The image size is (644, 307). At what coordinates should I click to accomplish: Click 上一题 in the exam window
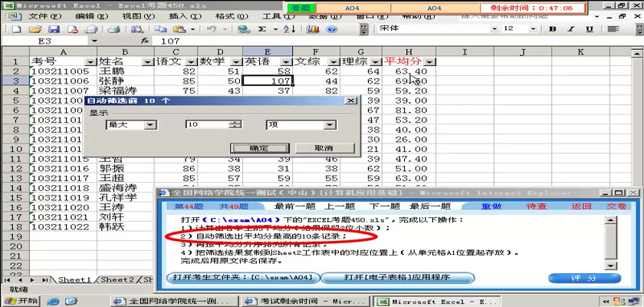(x=340, y=206)
